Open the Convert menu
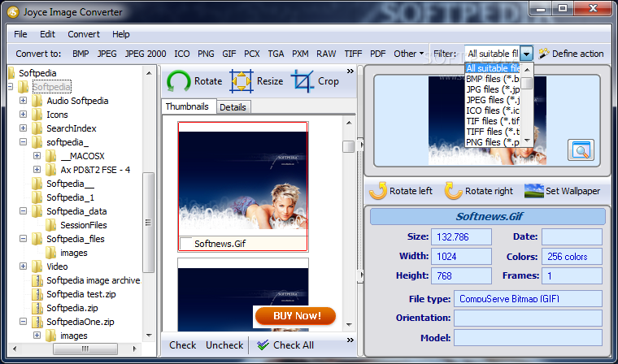 click(x=84, y=34)
